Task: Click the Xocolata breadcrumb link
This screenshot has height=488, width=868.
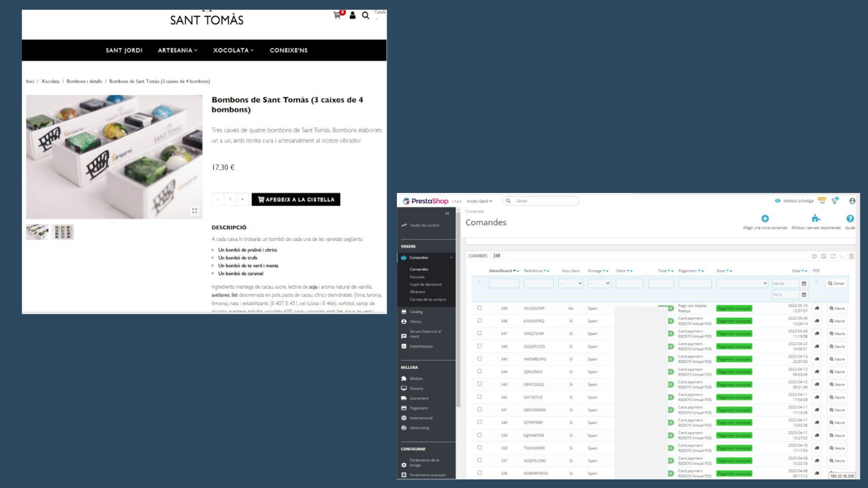Action: click(x=50, y=81)
